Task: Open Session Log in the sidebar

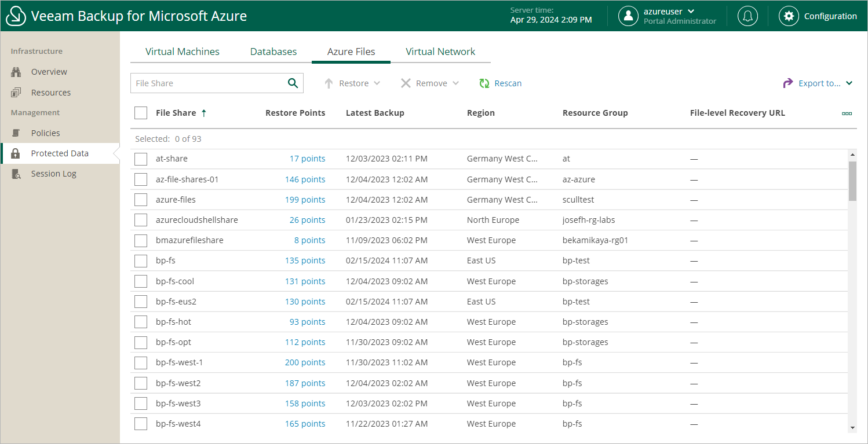Action: 54,174
